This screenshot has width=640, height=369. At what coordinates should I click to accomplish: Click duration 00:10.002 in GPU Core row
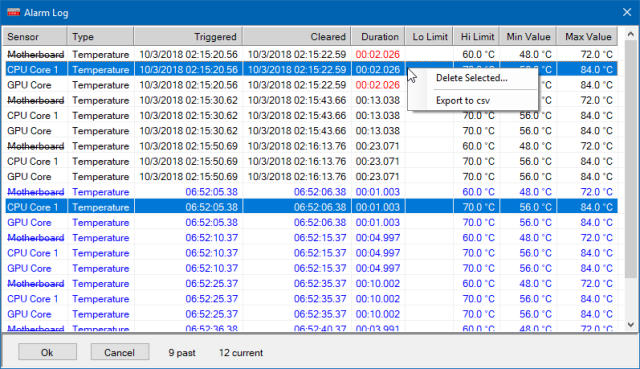(x=378, y=314)
